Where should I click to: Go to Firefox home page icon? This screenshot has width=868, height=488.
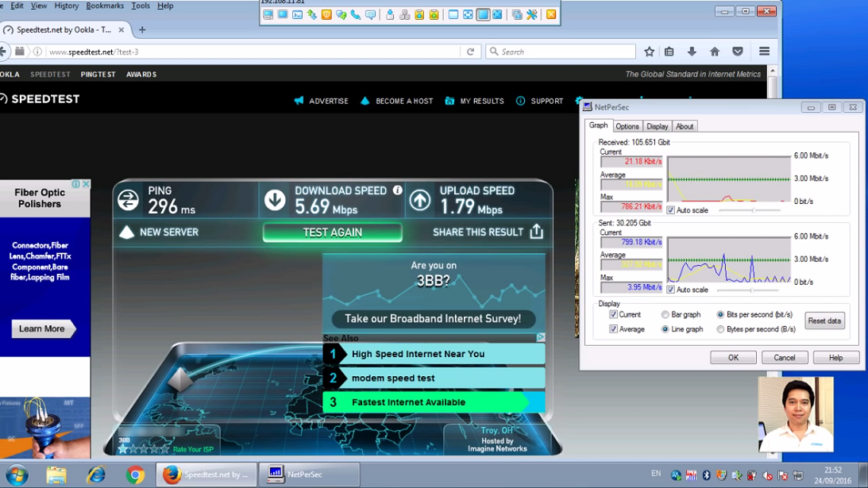point(715,52)
